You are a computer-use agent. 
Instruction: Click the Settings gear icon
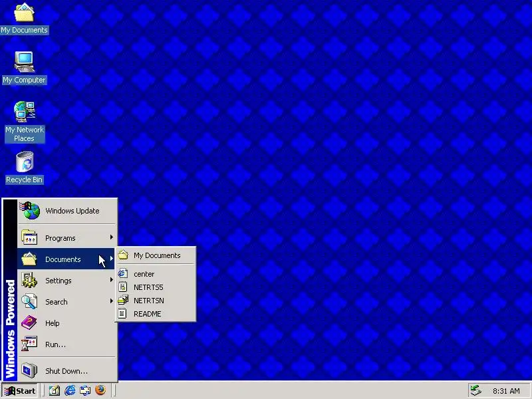point(29,280)
